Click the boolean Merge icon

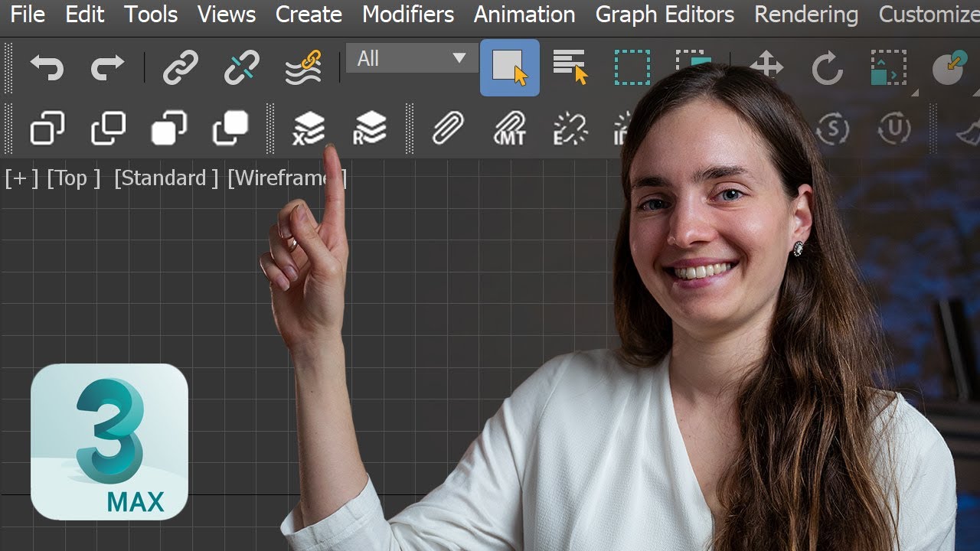click(x=230, y=129)
